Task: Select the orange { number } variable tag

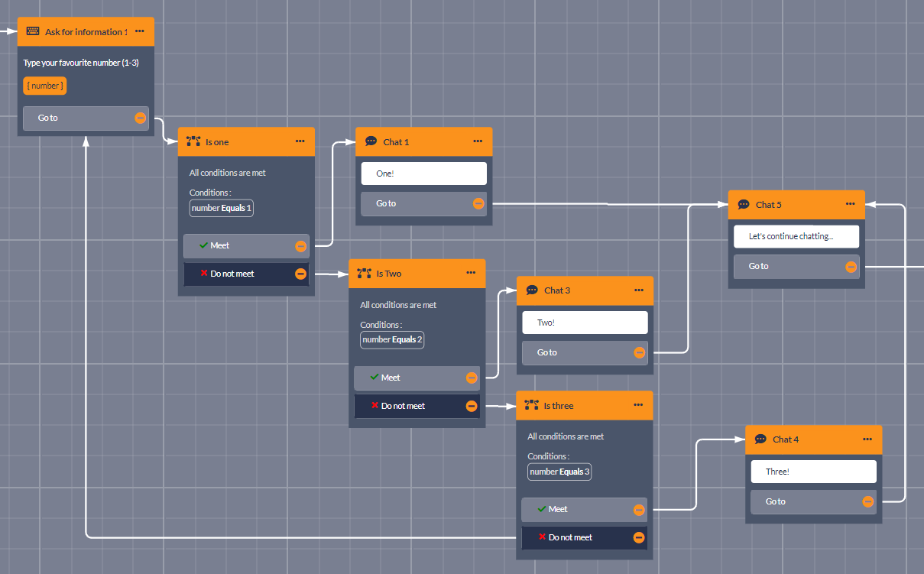Action: coord(45,86)
